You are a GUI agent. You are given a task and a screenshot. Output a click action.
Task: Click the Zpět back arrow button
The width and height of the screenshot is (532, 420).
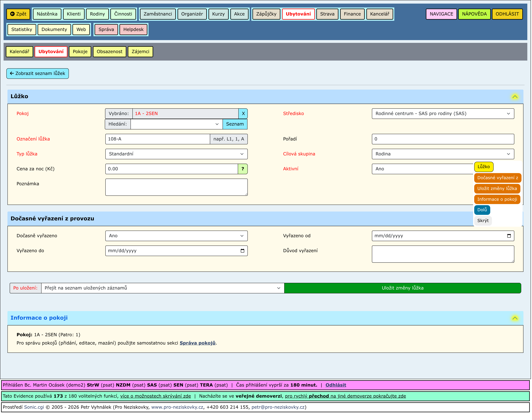(18, 14)
